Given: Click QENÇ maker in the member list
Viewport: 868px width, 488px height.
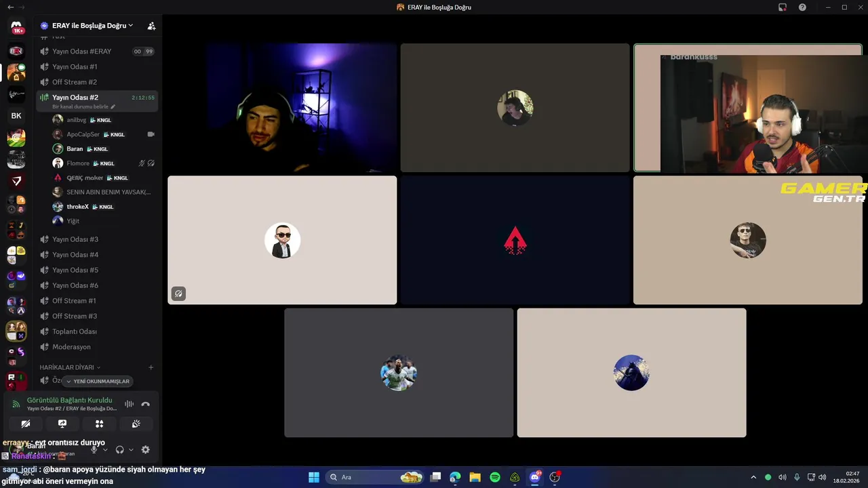Looking at the screenshot, I should (103, 178).
